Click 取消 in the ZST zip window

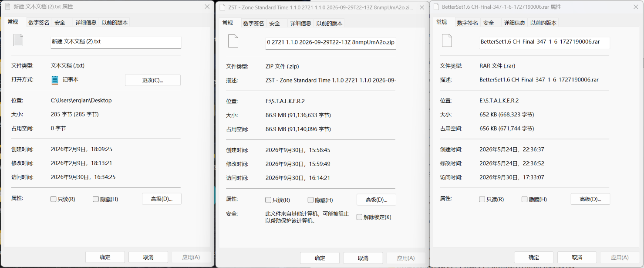(x=363, y=258)
